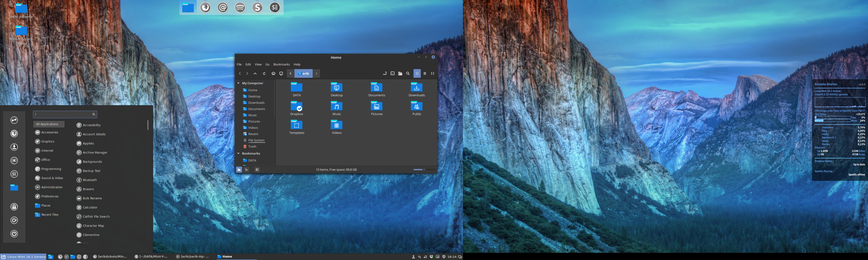Click Firefox icon in top dock
Screen dimensions: 868x260
click(x=205, y=7)
